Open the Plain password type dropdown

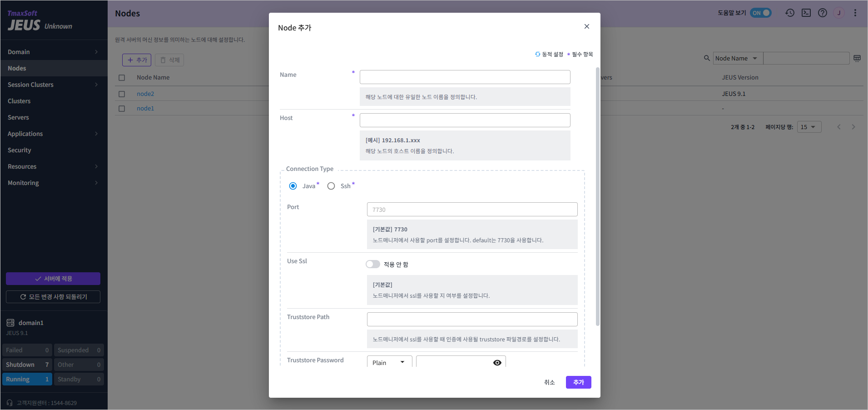pos(389,362)
